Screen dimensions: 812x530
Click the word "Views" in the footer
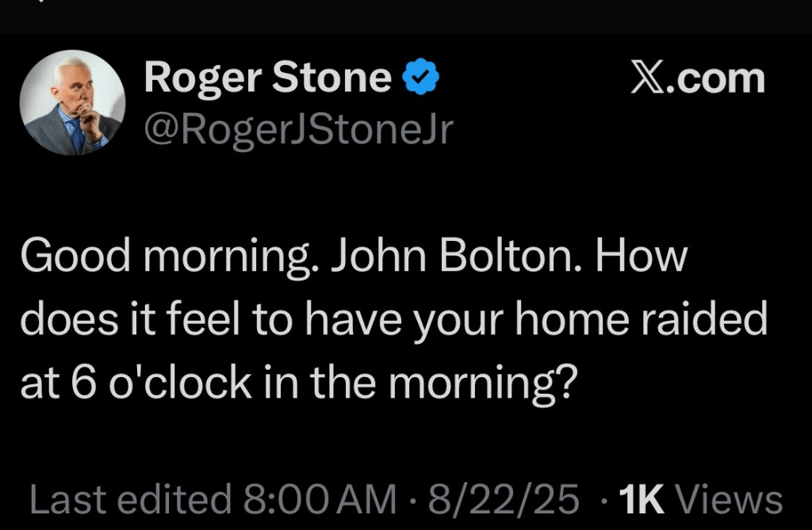[x=733, y=501]
